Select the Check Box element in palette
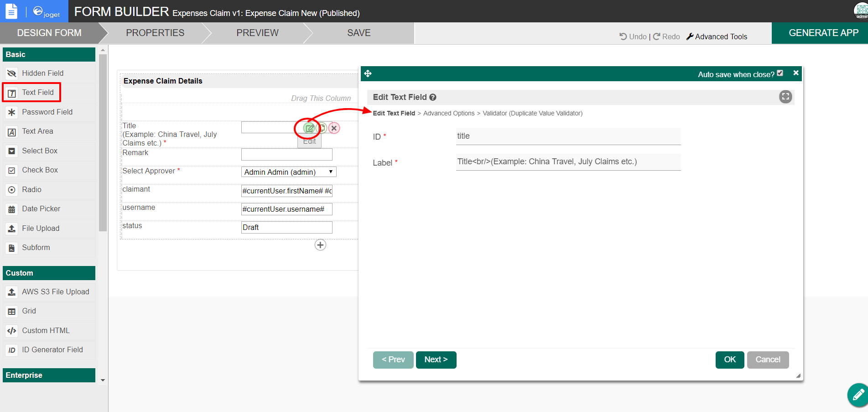This screenshot has height=412, width=868. [x=40, y=170]
